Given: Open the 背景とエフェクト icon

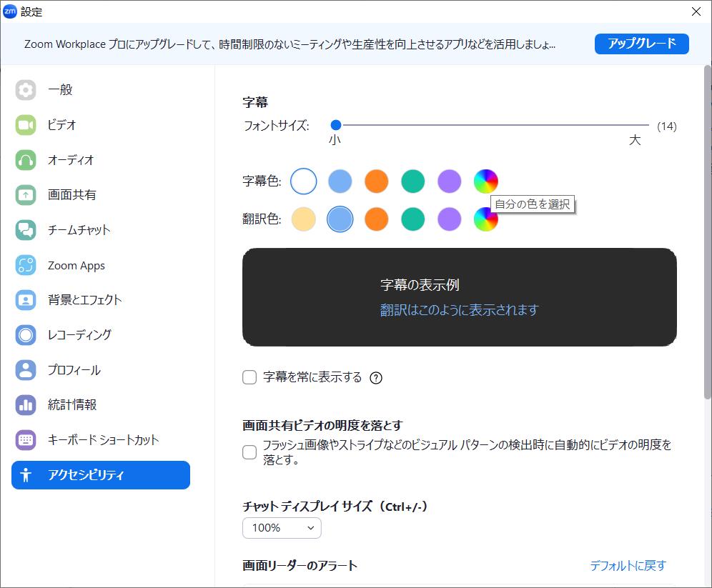Looking at the screenshot, I should pos(26,300).
